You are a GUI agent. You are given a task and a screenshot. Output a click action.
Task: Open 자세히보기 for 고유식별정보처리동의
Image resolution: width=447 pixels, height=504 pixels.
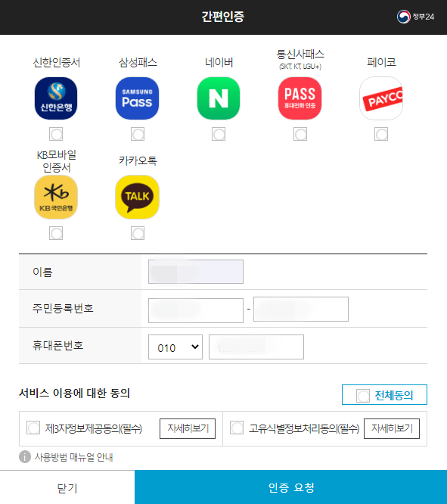point(392,428)
